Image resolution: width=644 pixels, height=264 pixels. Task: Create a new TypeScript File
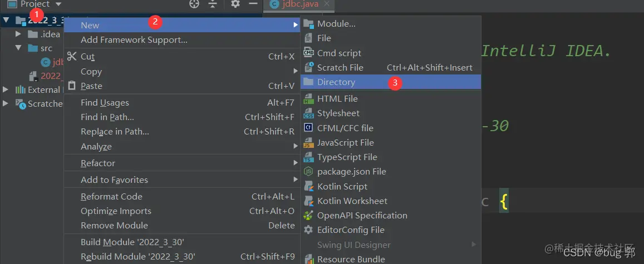click(x=391, y=157)
